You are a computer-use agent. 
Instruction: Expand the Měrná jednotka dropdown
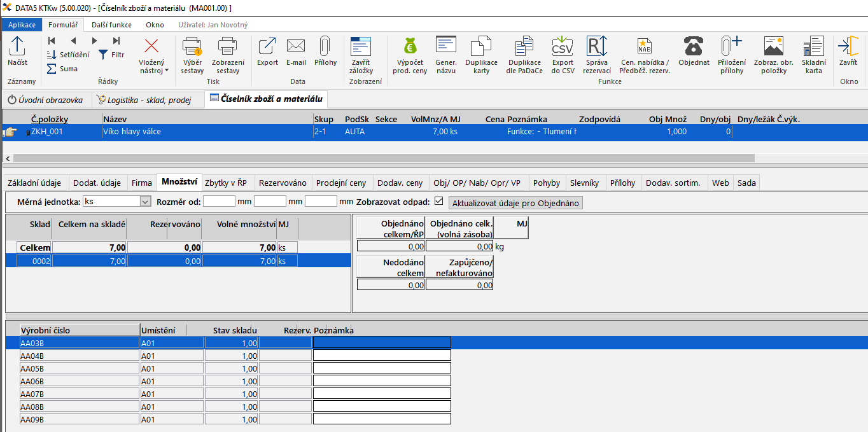(x=144, y=202)
